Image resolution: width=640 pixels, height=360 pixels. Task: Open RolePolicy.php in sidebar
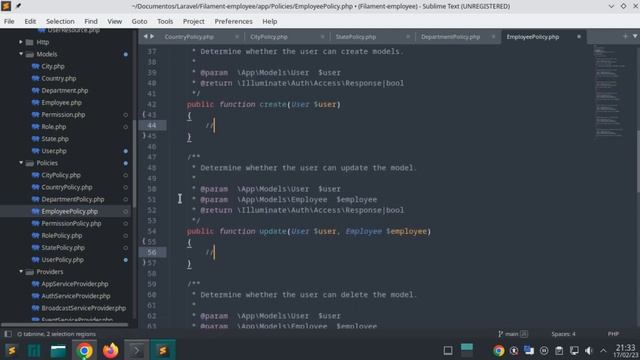pyautogui.click(x=62, y=236)
